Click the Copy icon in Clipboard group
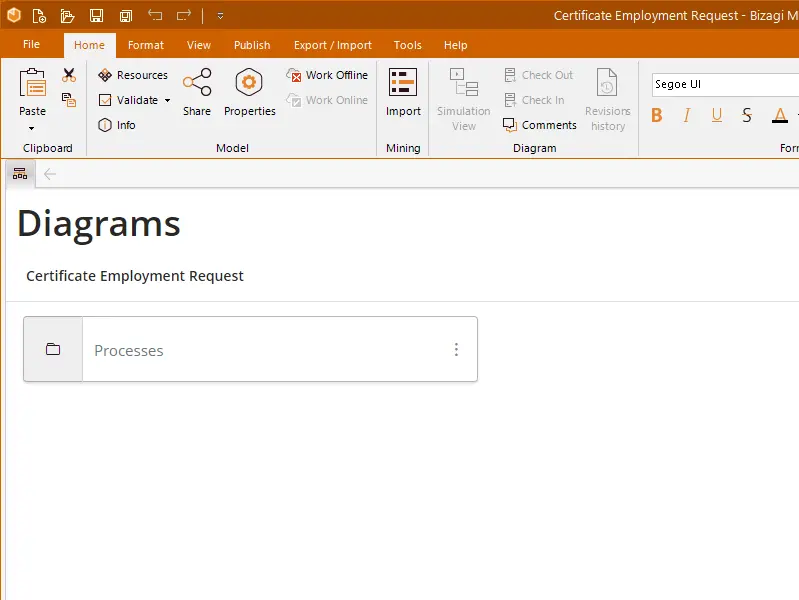 tap(69, 99)
